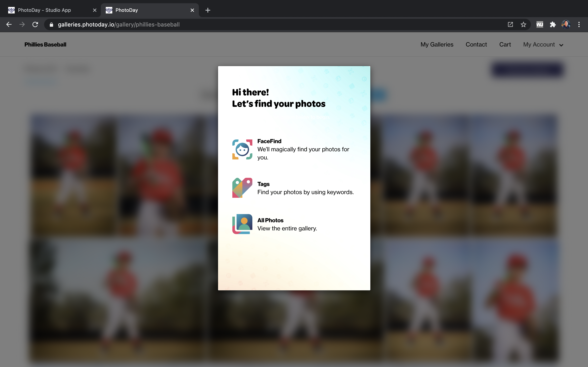Click the Contact link
Screen dimensions: 588x367
pyautogui.click(x=476, y=45)
